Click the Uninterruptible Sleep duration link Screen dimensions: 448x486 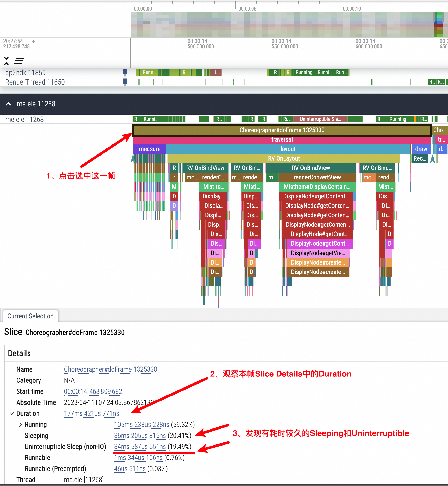(139, 447)
